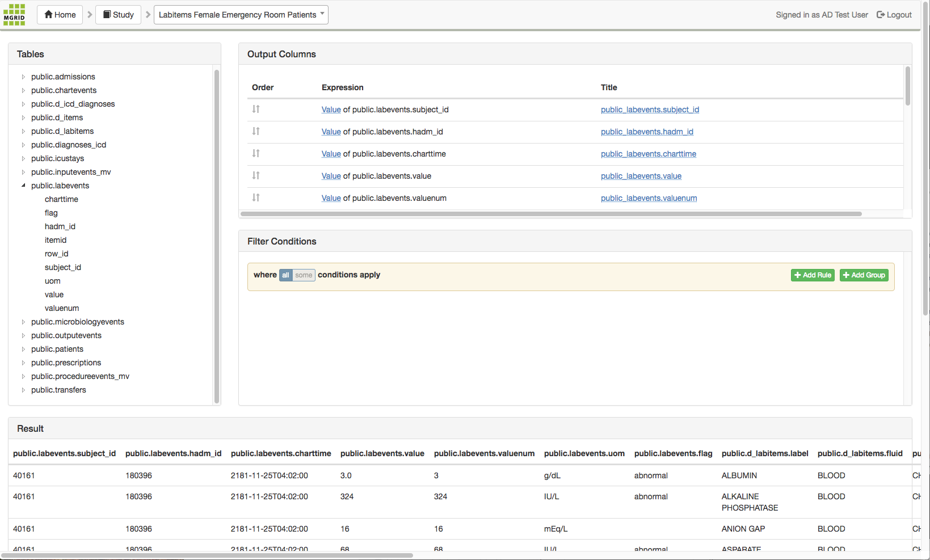Expand public.prescriptions tree node

coord(23,363)
